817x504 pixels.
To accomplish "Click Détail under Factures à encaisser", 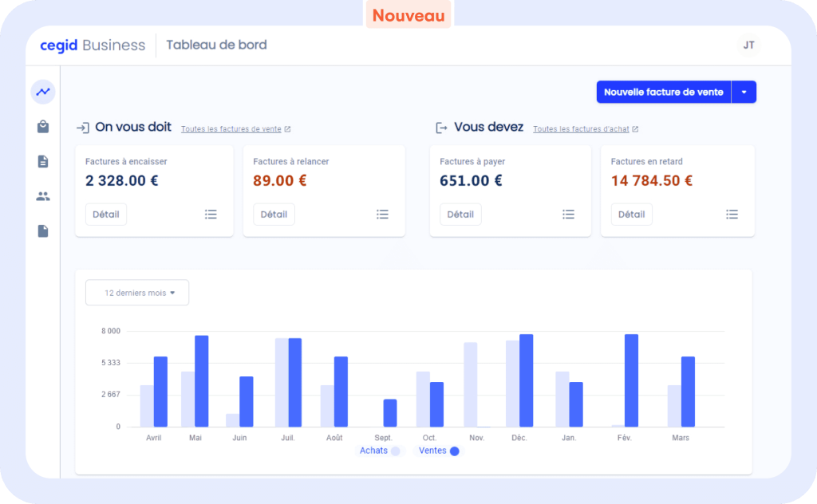I will click(x=106, y=215).
